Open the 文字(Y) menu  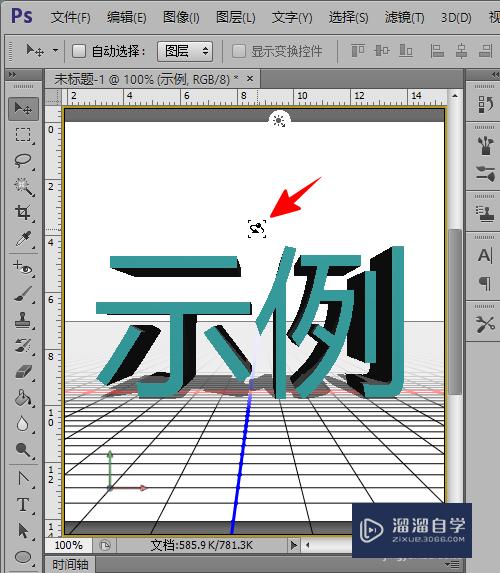click(x=292, y=17)
